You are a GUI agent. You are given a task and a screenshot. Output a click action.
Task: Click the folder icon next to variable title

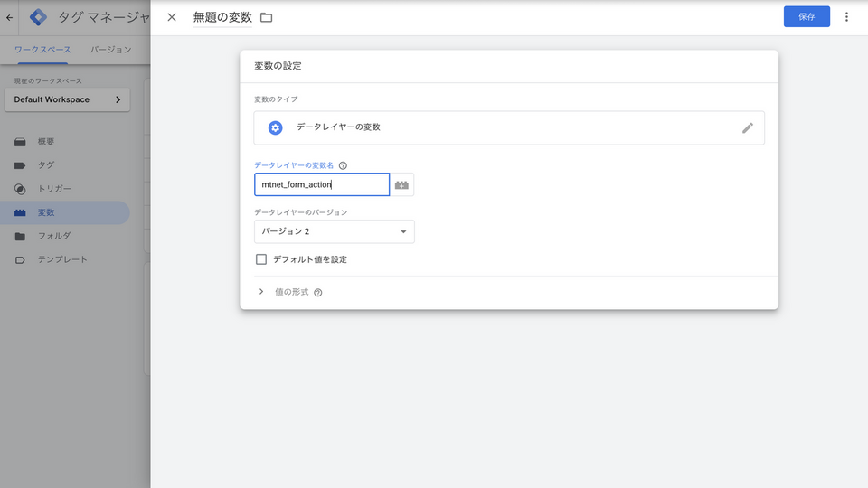(266, 17)
